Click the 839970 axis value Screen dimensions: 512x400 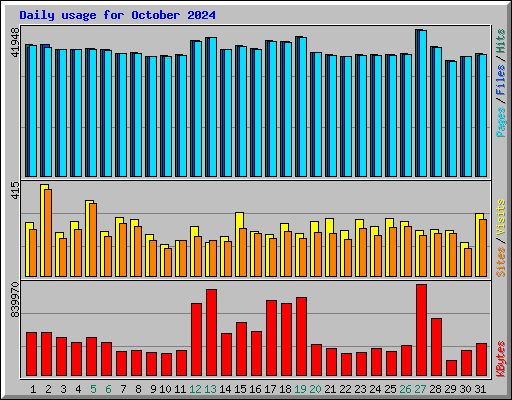click(15, 300)
